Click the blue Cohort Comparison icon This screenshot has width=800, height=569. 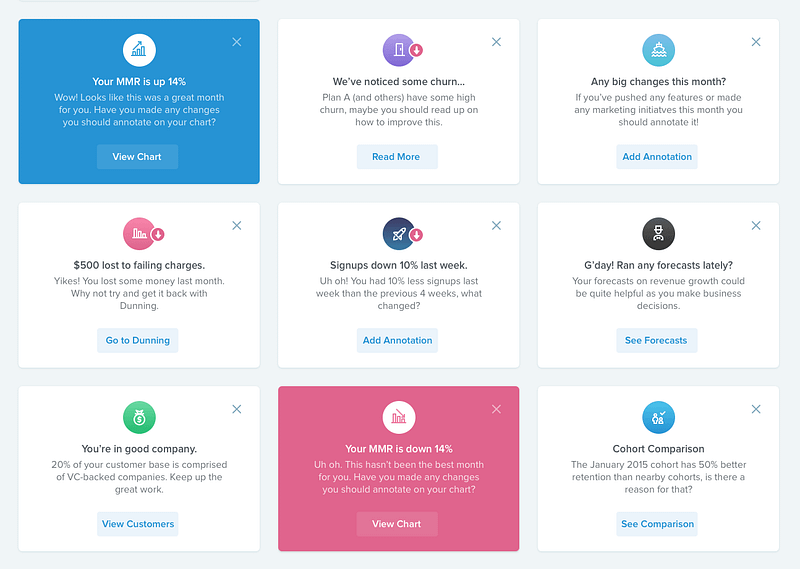[x=658, y=417]
